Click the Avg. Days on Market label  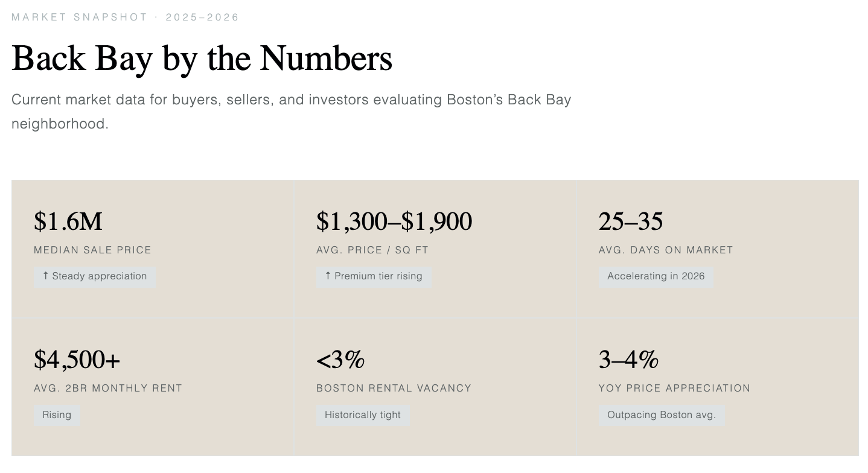pos(666,250)
